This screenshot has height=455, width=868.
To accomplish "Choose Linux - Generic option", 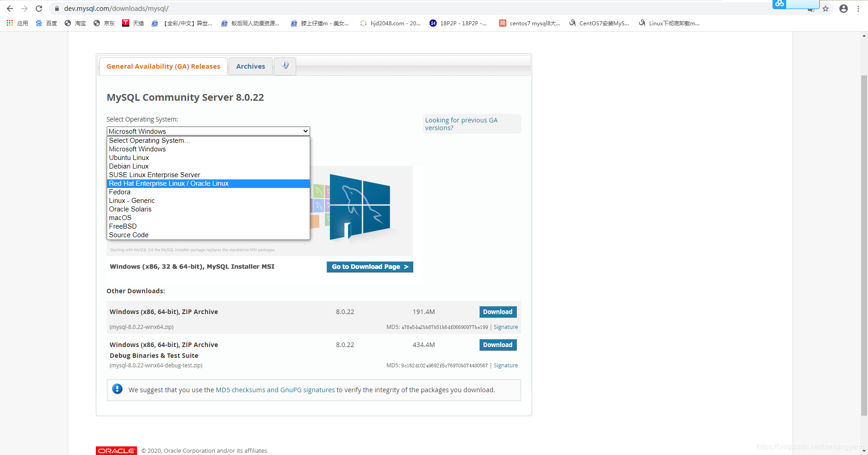I will tap(208, 201).
